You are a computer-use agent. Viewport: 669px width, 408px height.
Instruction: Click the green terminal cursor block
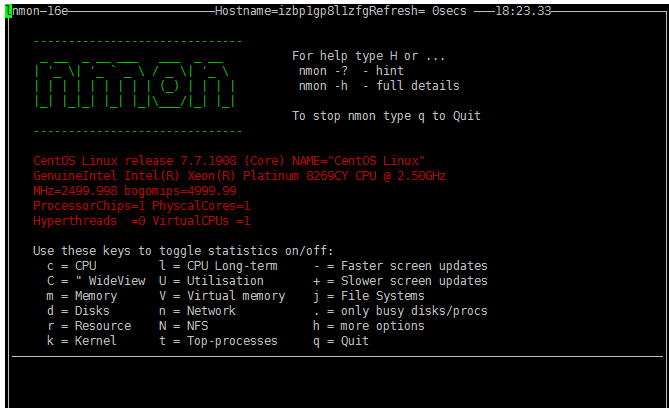click(9, 11)
